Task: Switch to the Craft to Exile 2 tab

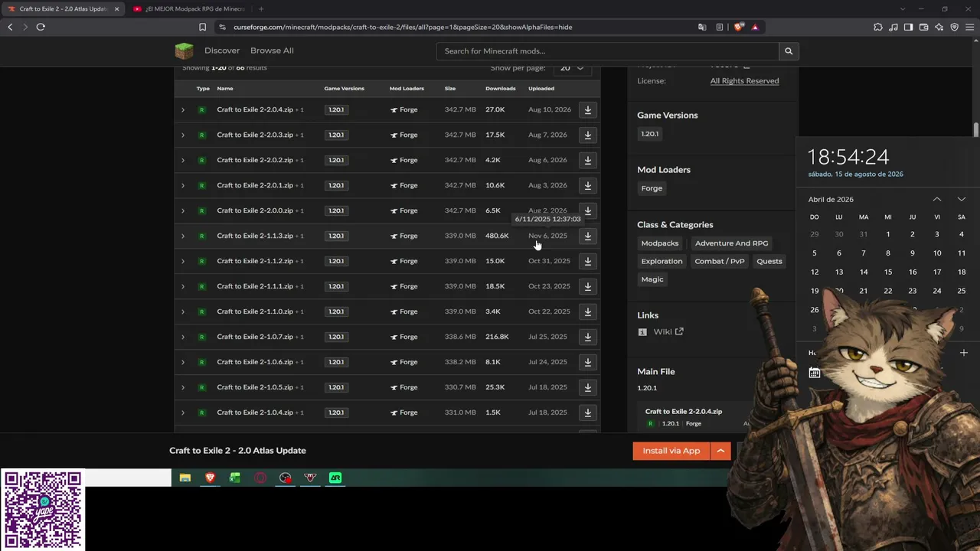Action: coord(64,9)
